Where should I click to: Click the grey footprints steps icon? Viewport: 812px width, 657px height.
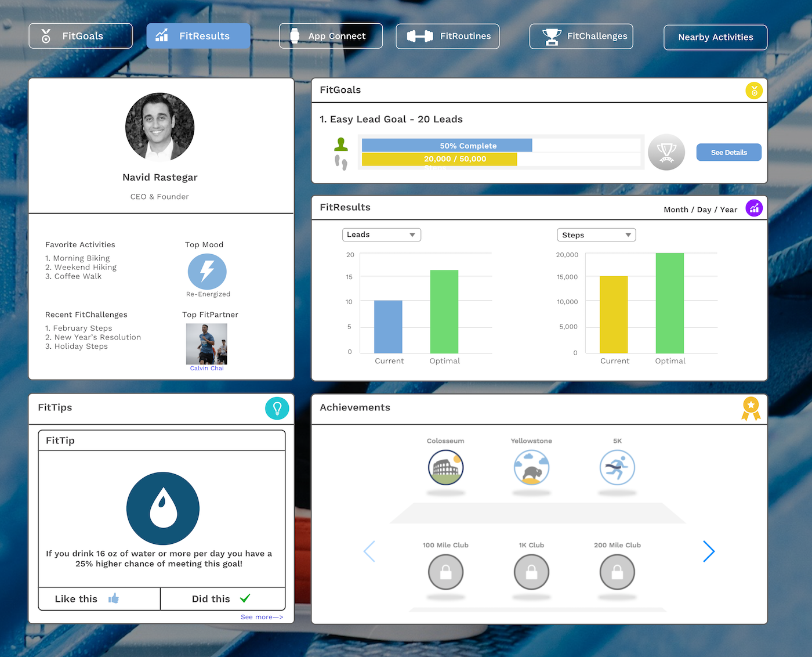point(341,163)
